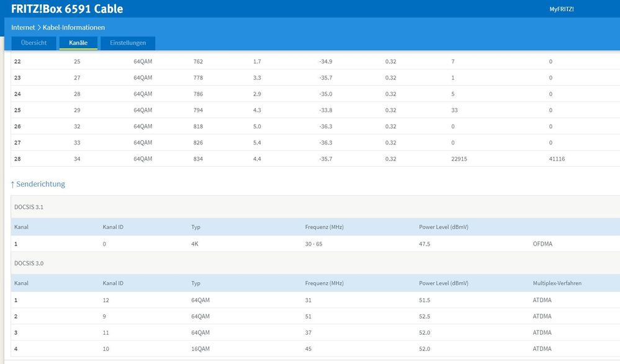Click frequency 778 in row 23
Viewport: 620px width, 364px height.
click(x=198, y=78)
